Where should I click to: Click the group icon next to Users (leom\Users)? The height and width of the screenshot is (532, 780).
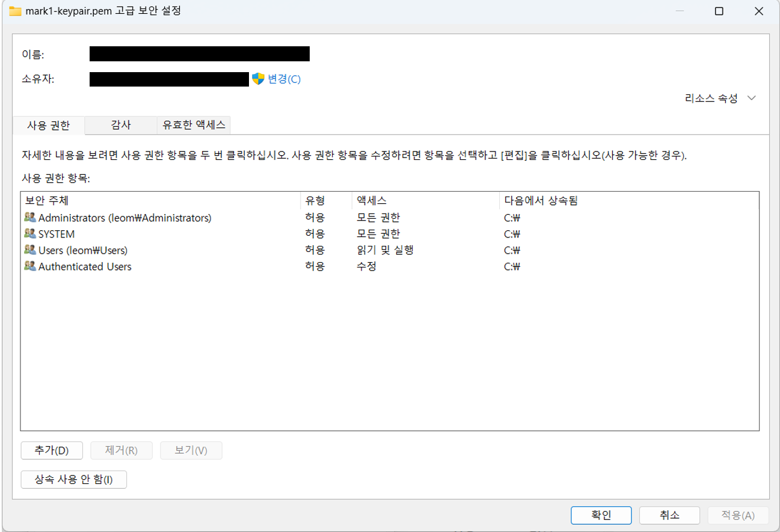click(x=30, y=250)
